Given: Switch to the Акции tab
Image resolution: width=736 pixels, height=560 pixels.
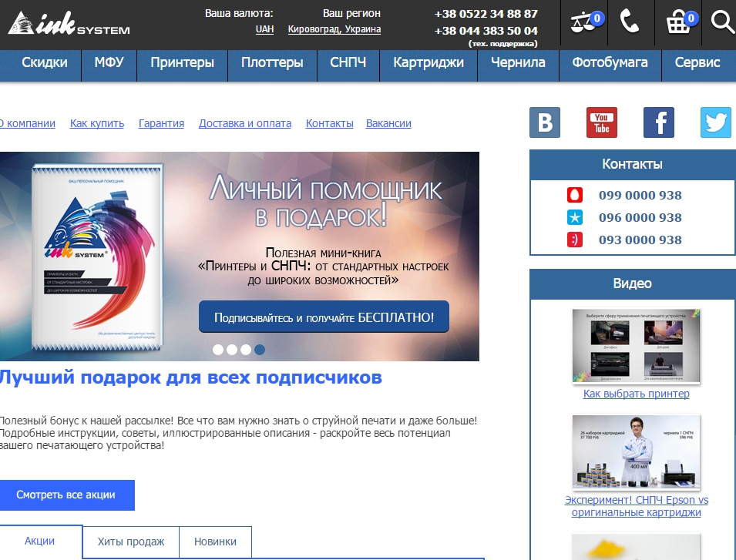Looking at the screenshot, I should pos(40,542).
